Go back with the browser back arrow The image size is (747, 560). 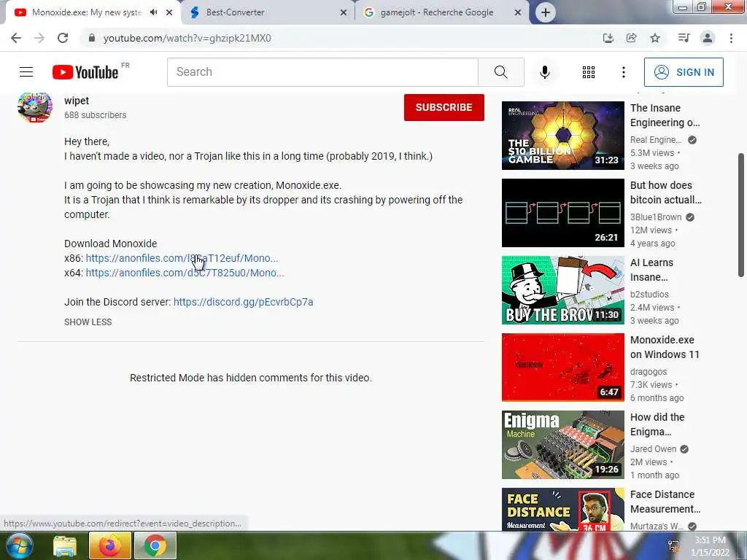pyautogui.click(x=16, y=38)
